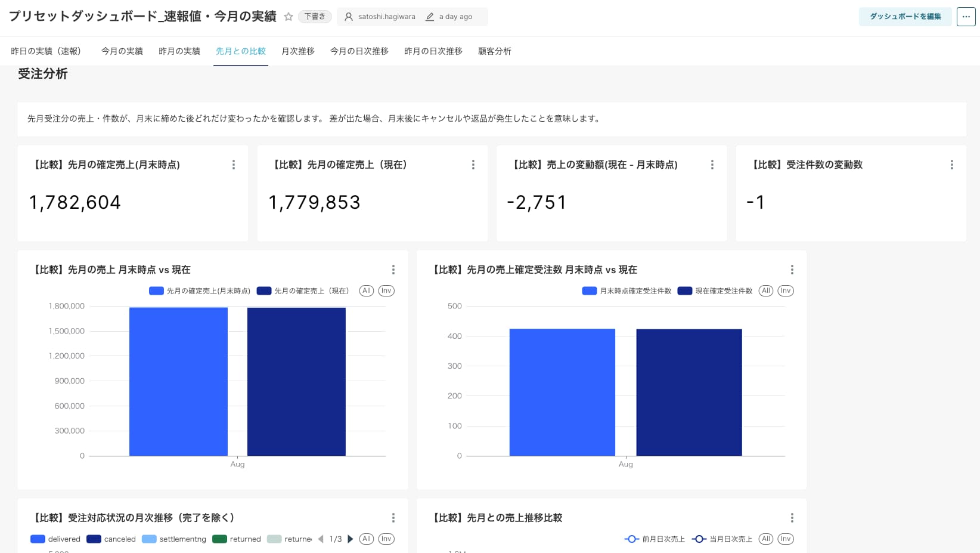Click dark blue 現在確定受注件数 bar
The width and height of the screenshot is (980, 553).
[689, 393]
